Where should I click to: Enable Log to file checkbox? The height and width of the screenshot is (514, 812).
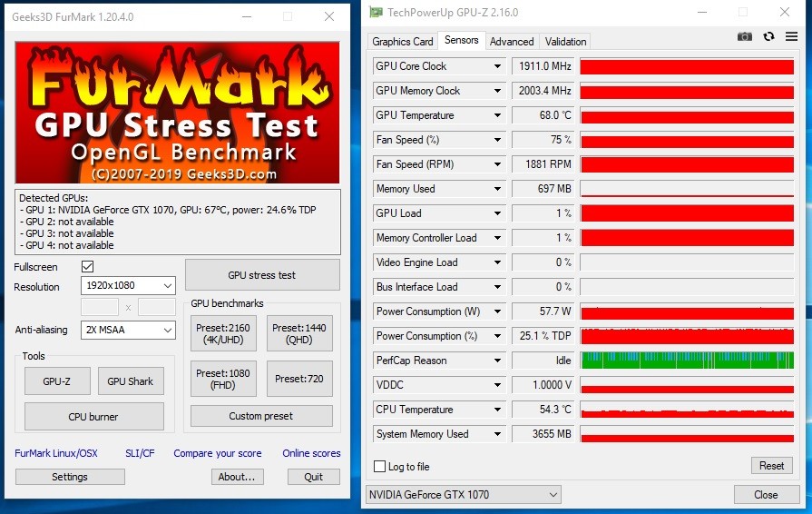point(379,467)
